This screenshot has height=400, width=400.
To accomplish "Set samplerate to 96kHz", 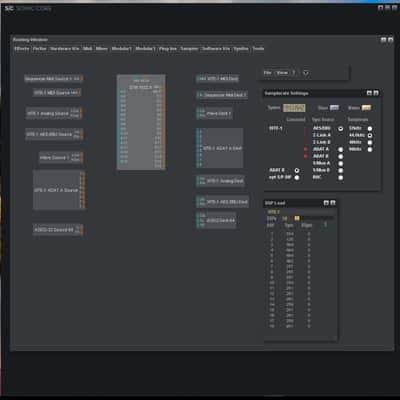I will (x=370, y=149).
